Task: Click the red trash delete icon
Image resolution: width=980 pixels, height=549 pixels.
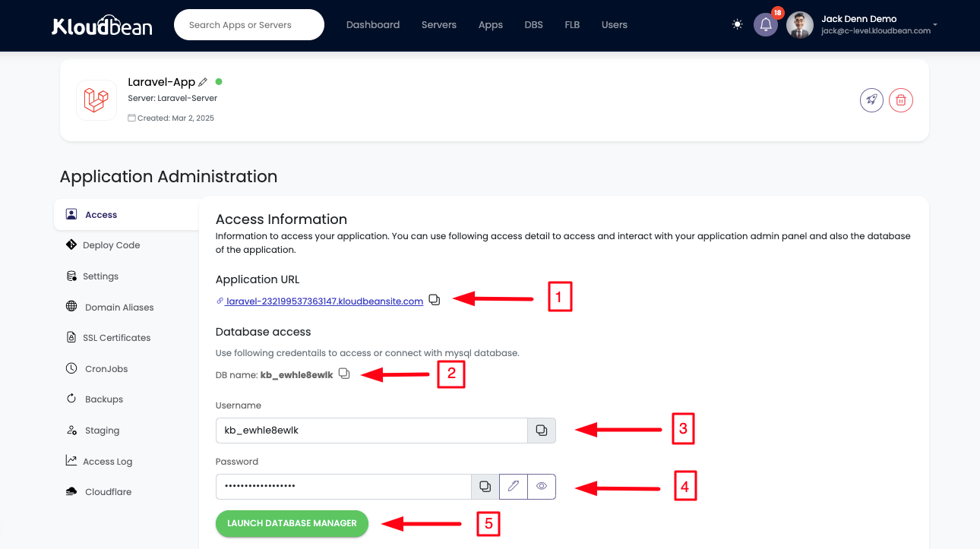Action: [x=901, y=99]
